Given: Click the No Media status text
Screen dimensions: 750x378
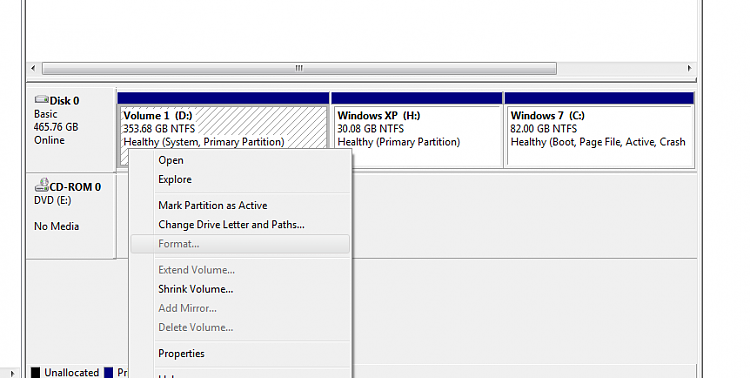Looking at the screenshot, I should (56, 226).
